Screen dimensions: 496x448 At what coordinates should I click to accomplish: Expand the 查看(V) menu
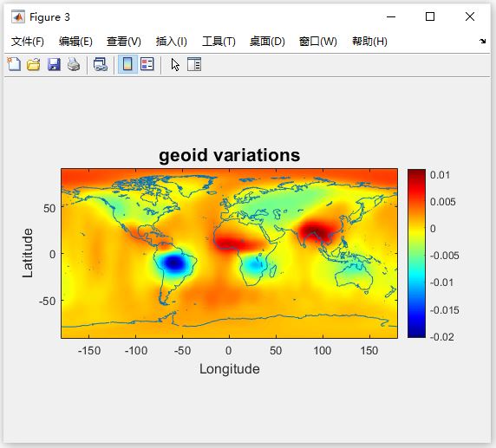tap(124, 42)
